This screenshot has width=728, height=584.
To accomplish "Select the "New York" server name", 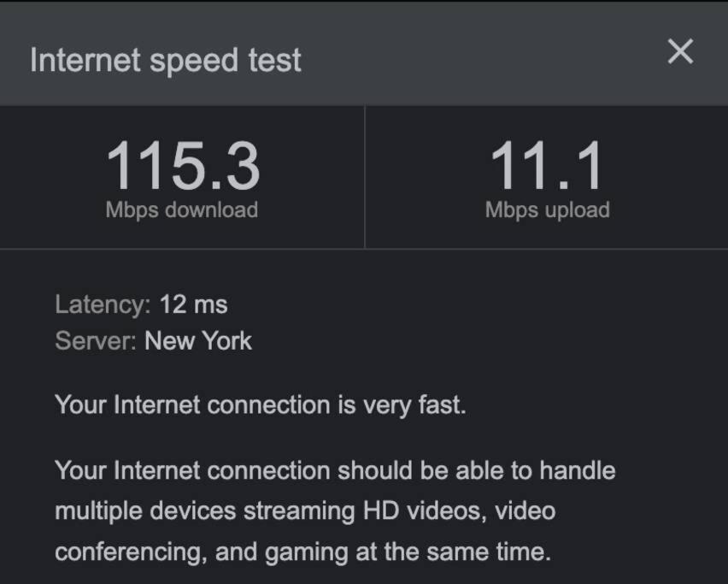I will coord(197,341).
